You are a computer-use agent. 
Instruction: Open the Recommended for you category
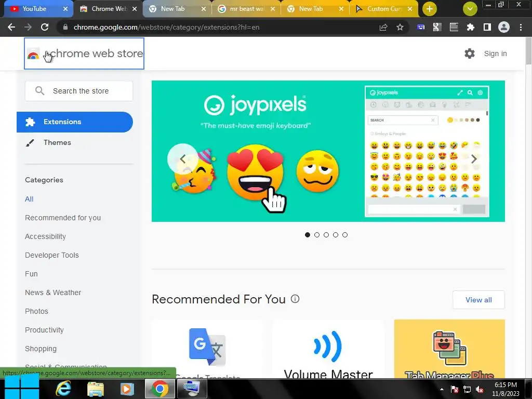[63, 218]
